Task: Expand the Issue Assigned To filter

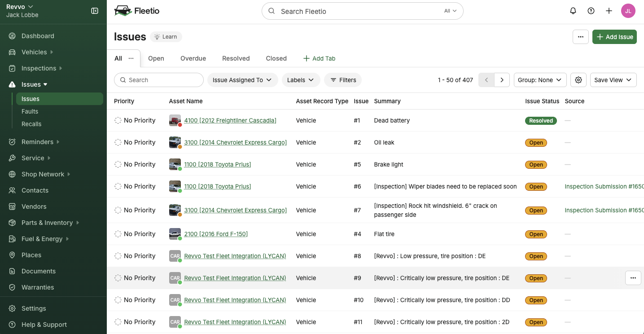Action: 242,80
